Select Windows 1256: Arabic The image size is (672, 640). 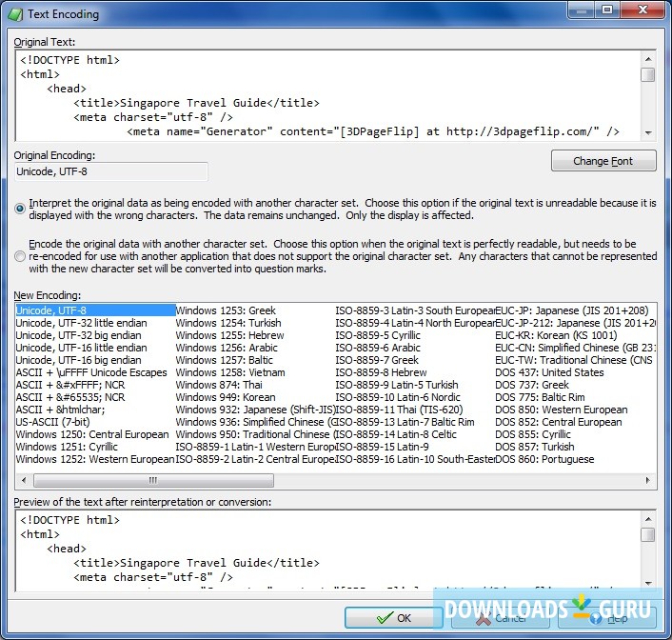[x=227, y=348]
